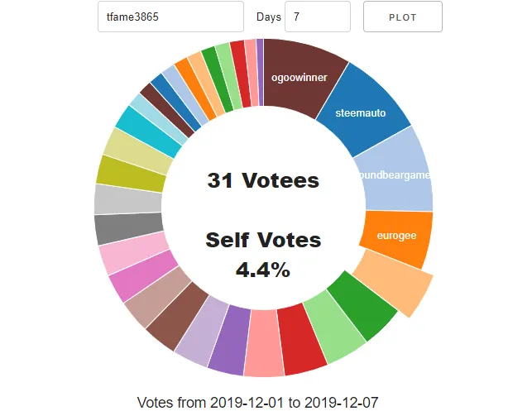
Task: Click the light gray slice on the left
Action: coord(128,199)
